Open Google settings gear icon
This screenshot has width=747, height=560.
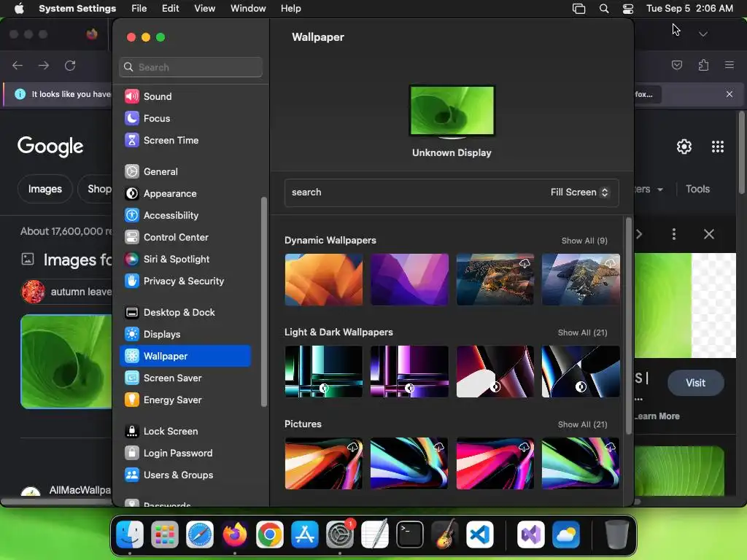pyautogui.click(x=684, y=147)
